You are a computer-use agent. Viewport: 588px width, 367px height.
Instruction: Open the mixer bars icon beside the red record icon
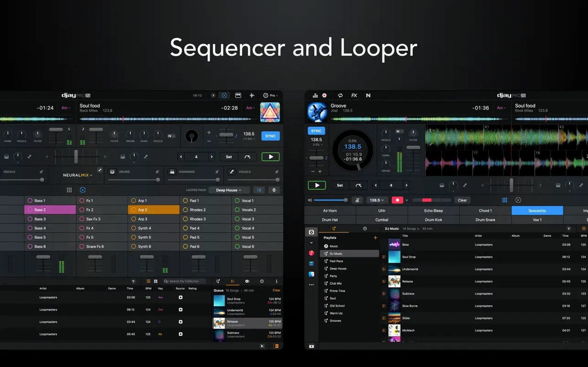coord(315,95)
